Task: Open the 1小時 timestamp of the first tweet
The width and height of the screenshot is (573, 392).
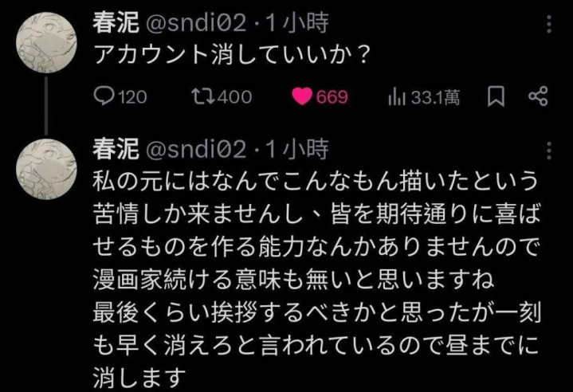Action: tap(296, 23)
